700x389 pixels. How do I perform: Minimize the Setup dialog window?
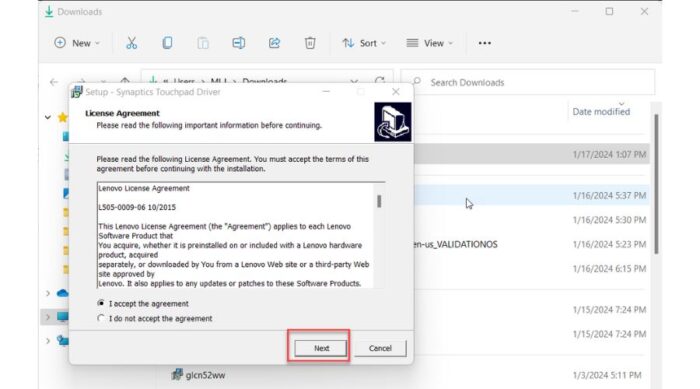coord(326,92)
